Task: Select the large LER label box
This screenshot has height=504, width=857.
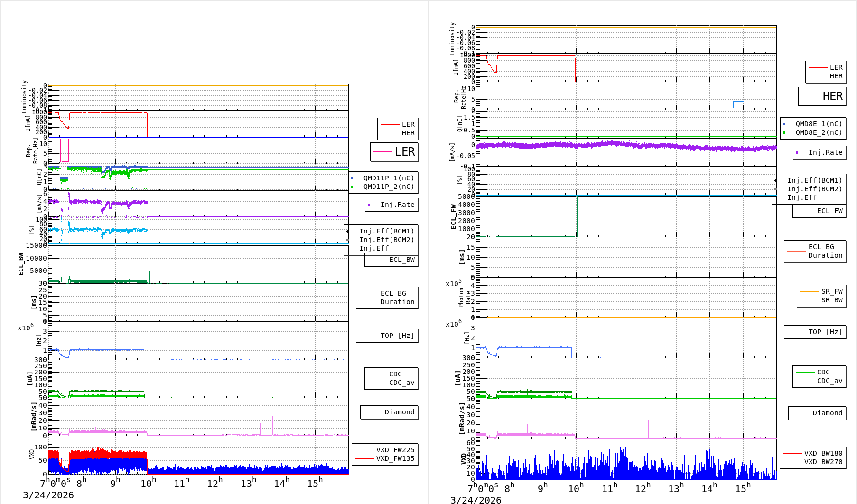Action: point(394,152)
